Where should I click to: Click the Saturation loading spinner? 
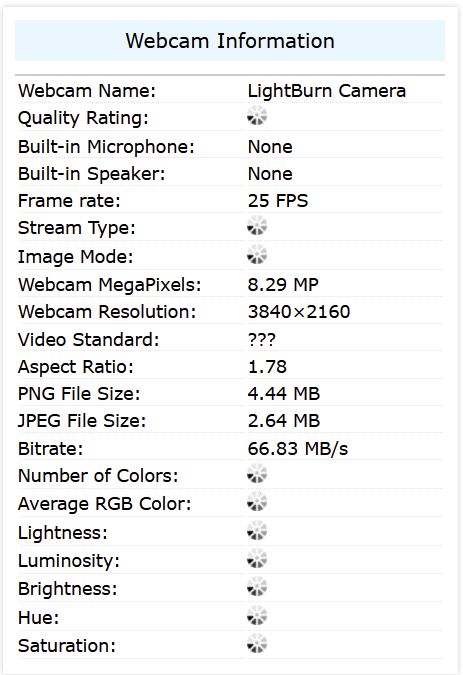(x=257, y=644)
